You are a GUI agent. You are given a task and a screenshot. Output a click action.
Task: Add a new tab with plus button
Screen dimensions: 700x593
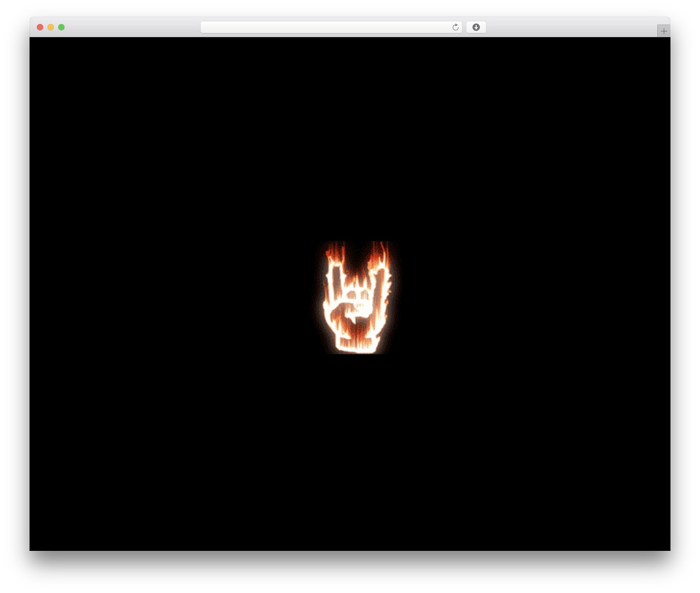pos(663,31)
